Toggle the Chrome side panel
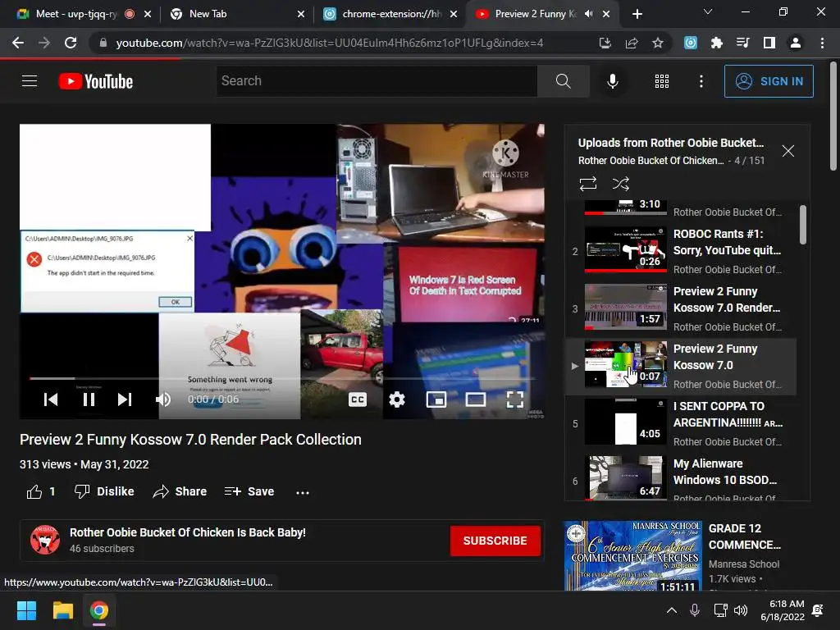Screen dimensions: 840x630 769,43
